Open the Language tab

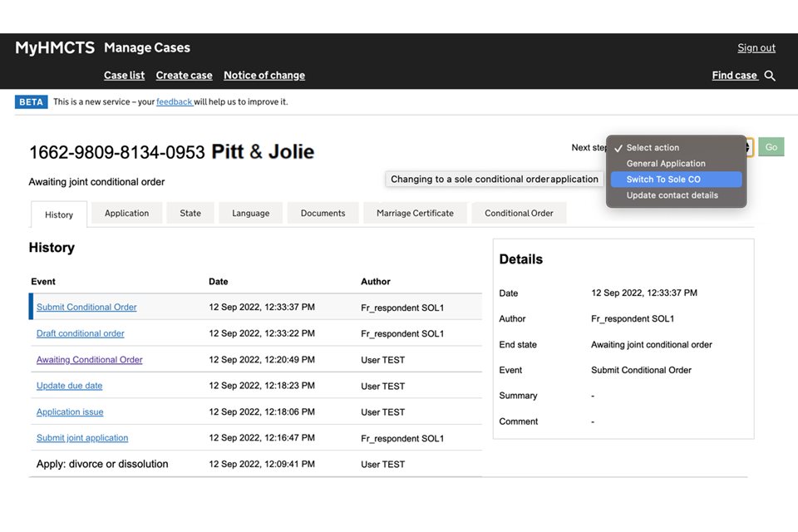250,214
